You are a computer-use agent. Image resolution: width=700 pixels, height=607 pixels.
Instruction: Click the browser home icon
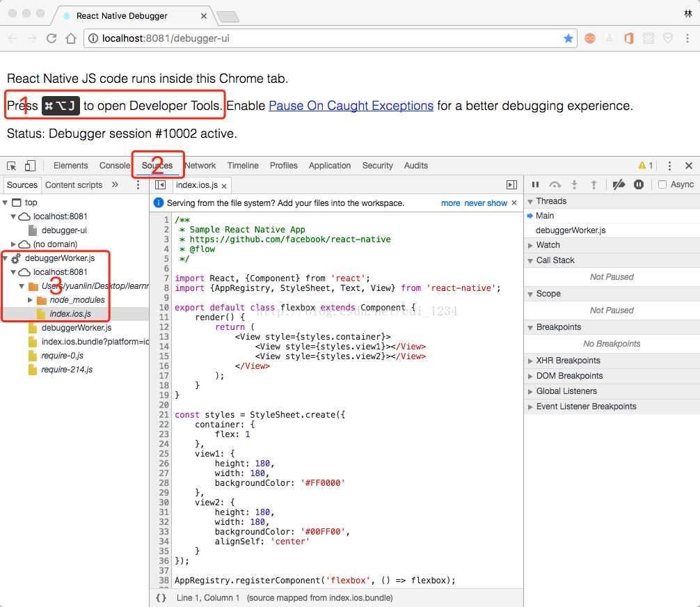[71, 38]
